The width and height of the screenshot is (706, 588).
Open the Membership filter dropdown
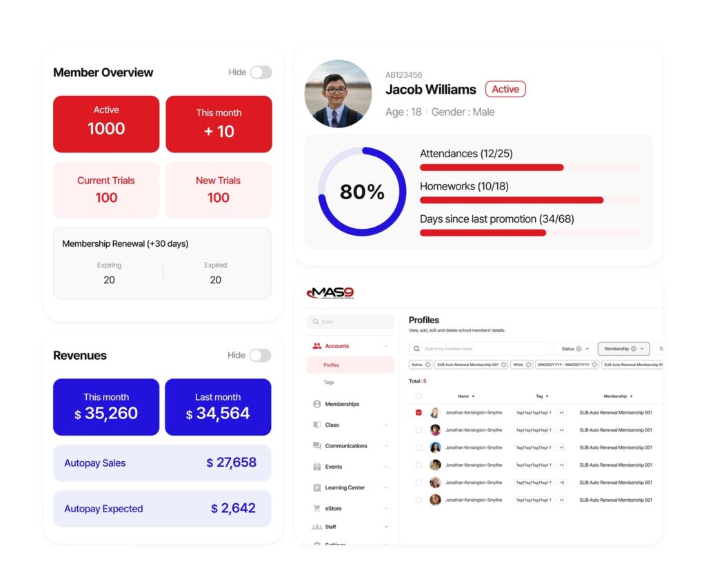point(623,348)
